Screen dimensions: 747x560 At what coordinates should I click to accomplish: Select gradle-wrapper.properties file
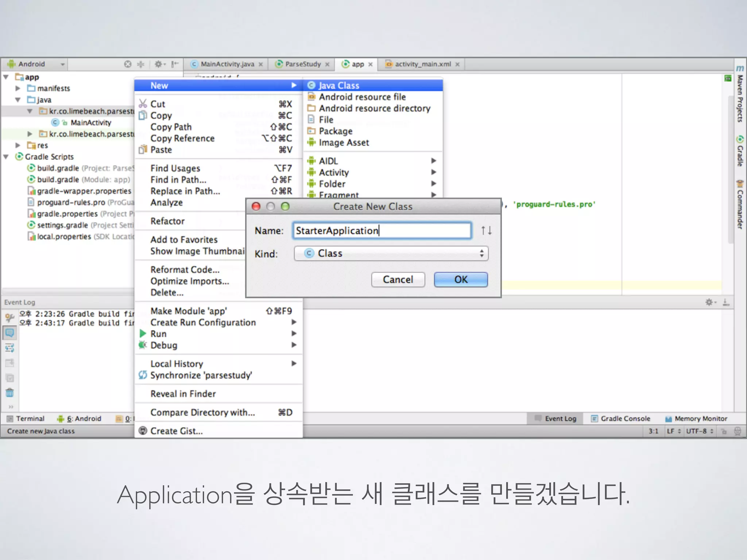pyautogui.click(x=80, y=191)
